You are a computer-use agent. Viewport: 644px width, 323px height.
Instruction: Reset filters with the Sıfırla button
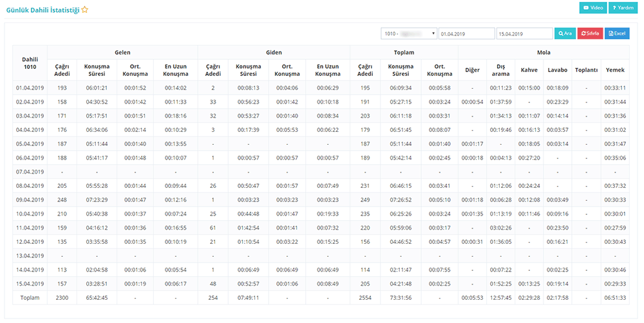590,33
